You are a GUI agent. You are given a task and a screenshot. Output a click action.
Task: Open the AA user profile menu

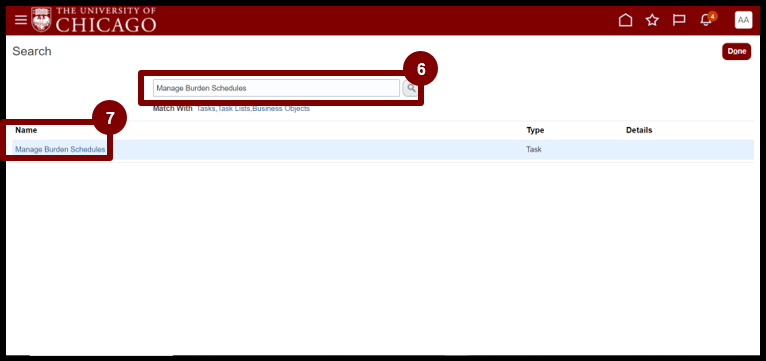pos(744,20)
